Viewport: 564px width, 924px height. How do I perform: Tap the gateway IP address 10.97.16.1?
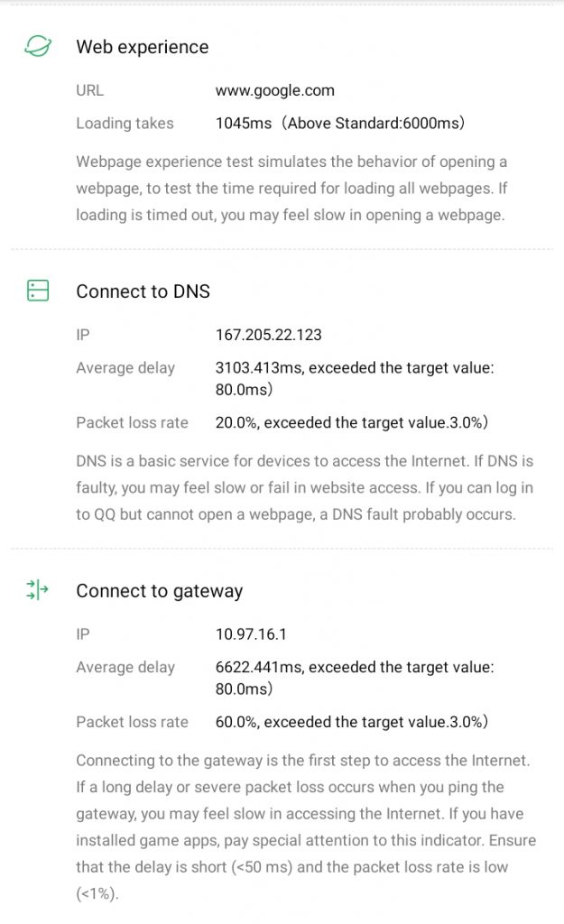251,634
